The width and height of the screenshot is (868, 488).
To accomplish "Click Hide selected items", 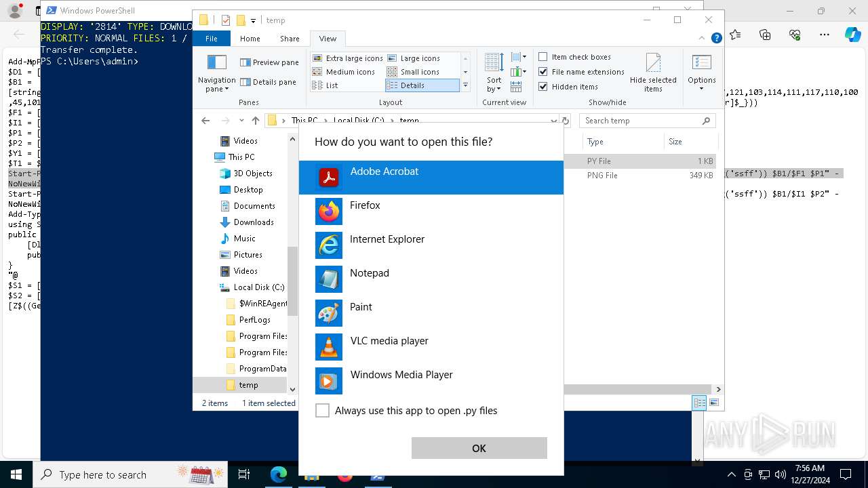I will 653,73.
